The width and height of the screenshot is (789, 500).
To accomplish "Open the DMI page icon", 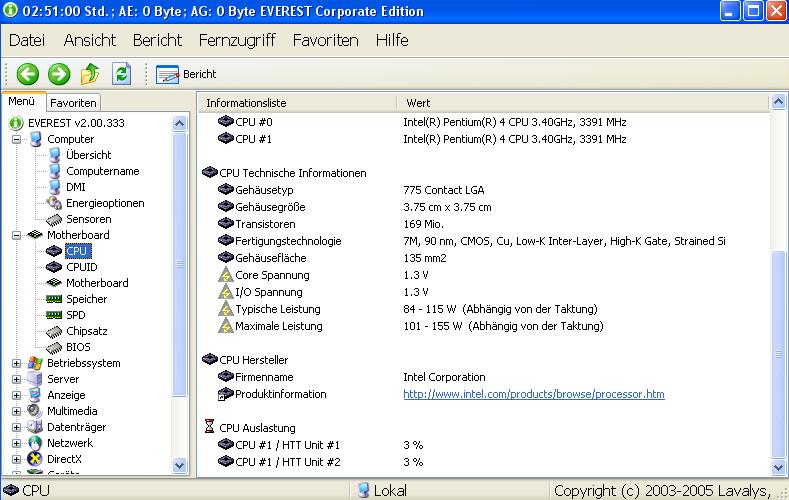I will (x=54, y=187).
